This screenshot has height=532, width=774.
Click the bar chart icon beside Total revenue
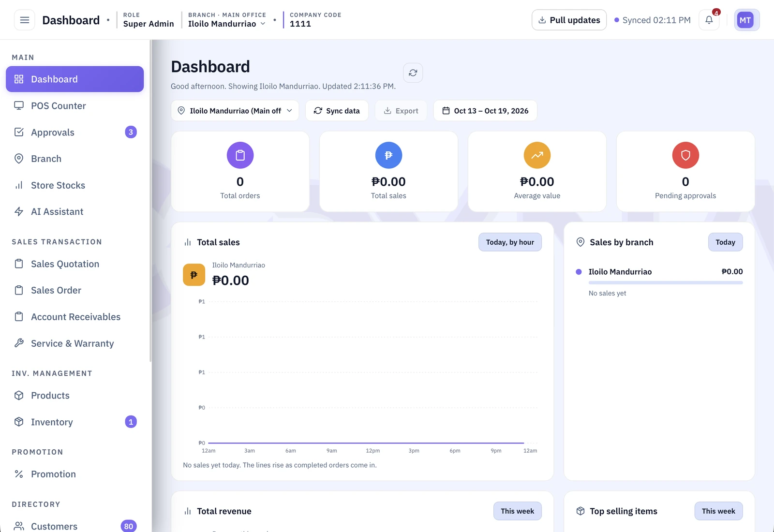point(188,511)
